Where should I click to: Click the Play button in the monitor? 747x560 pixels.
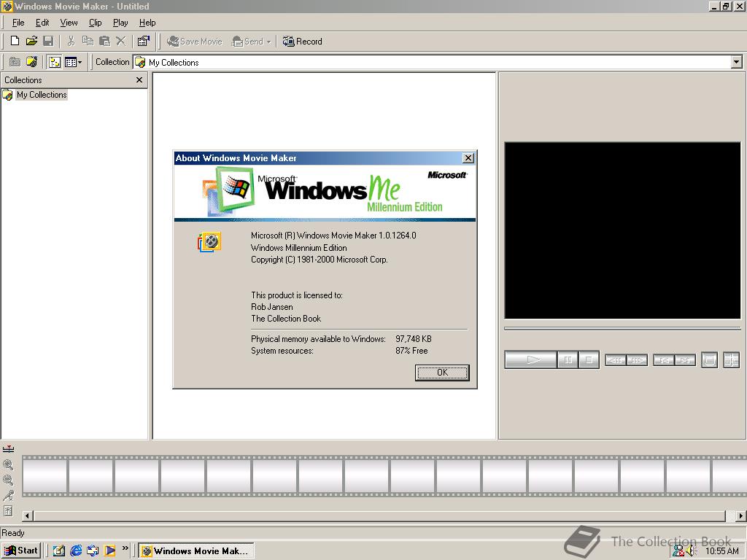coord(531,359)
